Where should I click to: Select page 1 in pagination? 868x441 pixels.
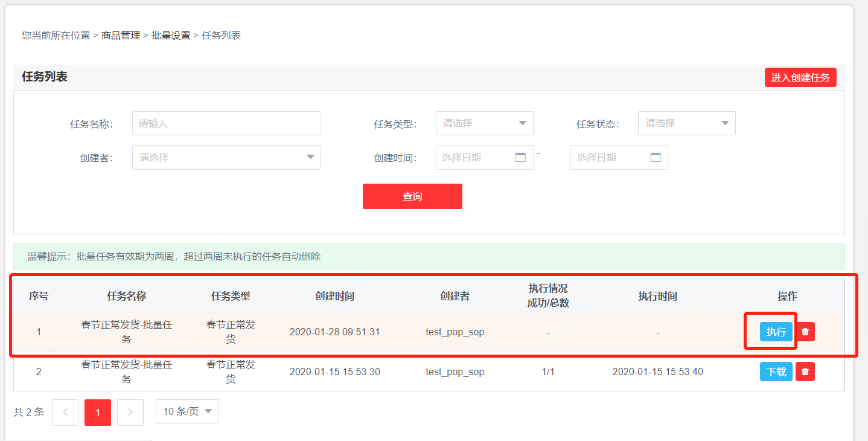point(98,413)
